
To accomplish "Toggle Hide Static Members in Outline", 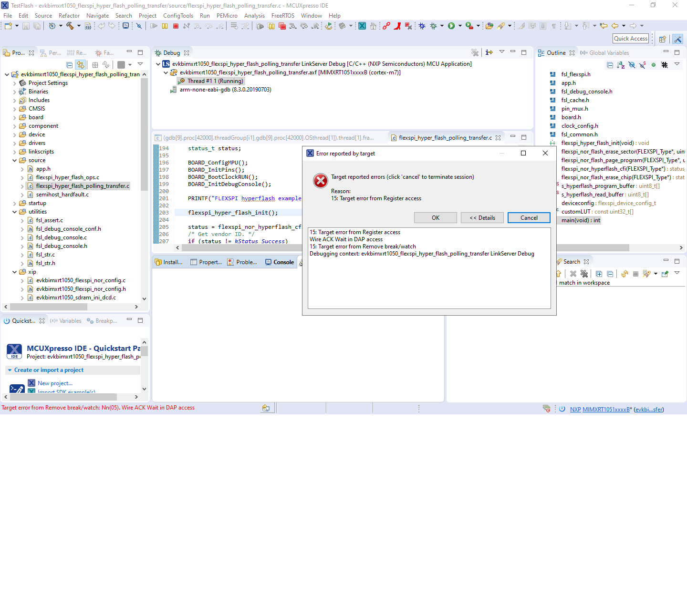I will [643, 65].
